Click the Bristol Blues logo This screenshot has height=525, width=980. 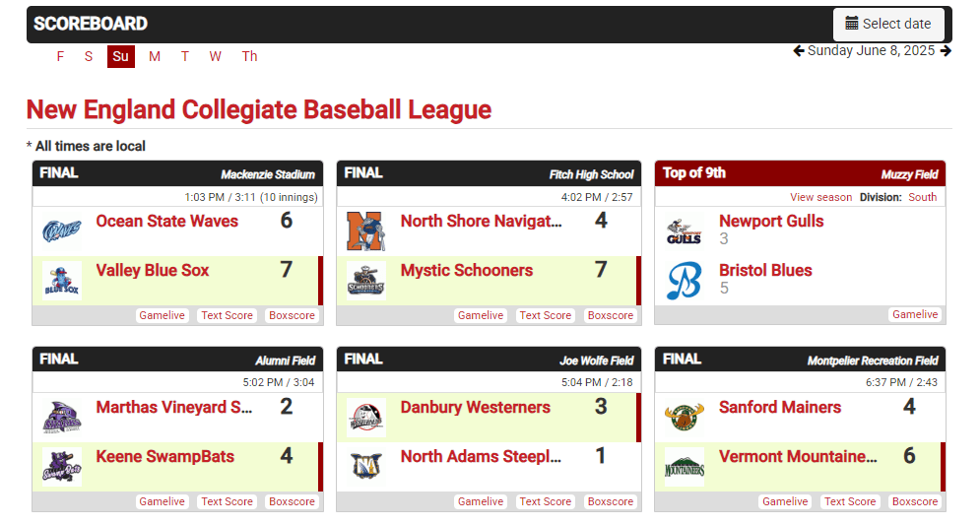(684, 280)
